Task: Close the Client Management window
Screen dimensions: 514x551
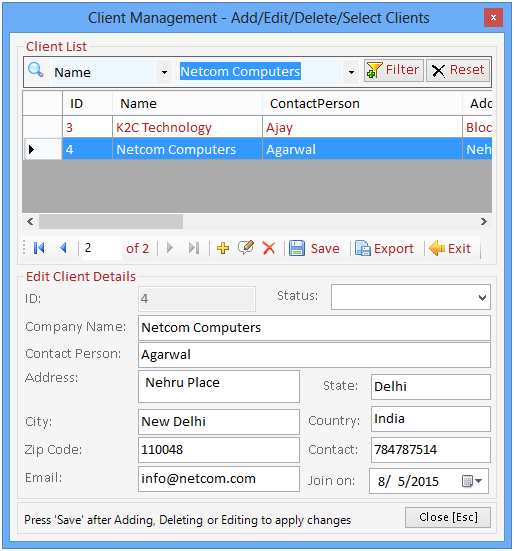Action: 493,18
